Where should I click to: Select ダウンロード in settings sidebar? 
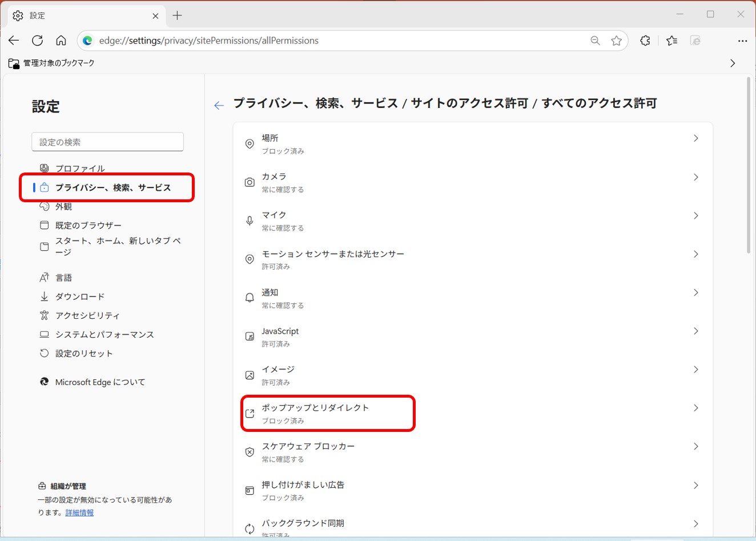click(80, 296)
